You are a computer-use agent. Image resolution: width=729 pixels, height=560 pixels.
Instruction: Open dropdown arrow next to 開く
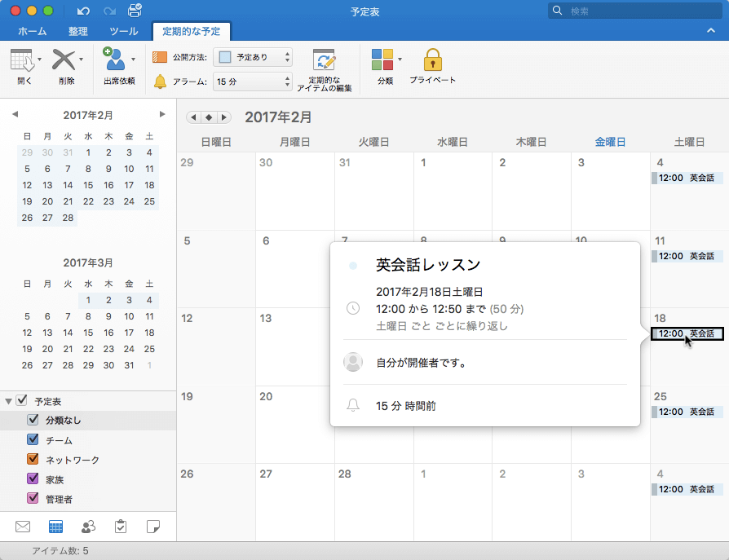[x=39, y=60]
